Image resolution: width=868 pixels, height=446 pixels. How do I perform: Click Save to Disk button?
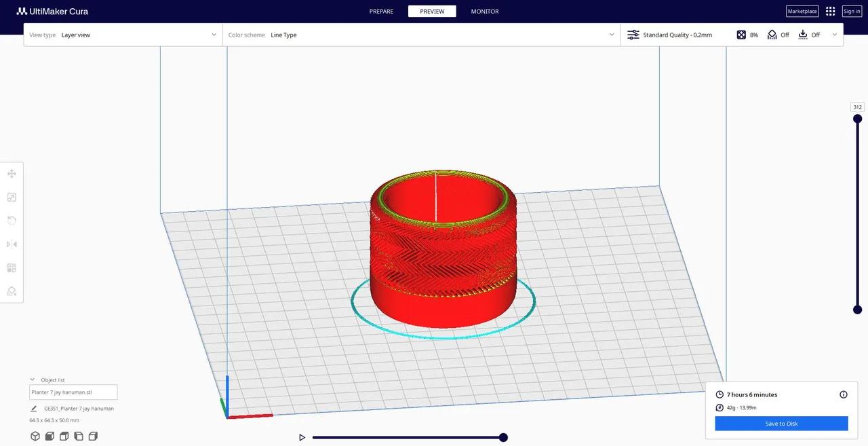coord(781,424)
